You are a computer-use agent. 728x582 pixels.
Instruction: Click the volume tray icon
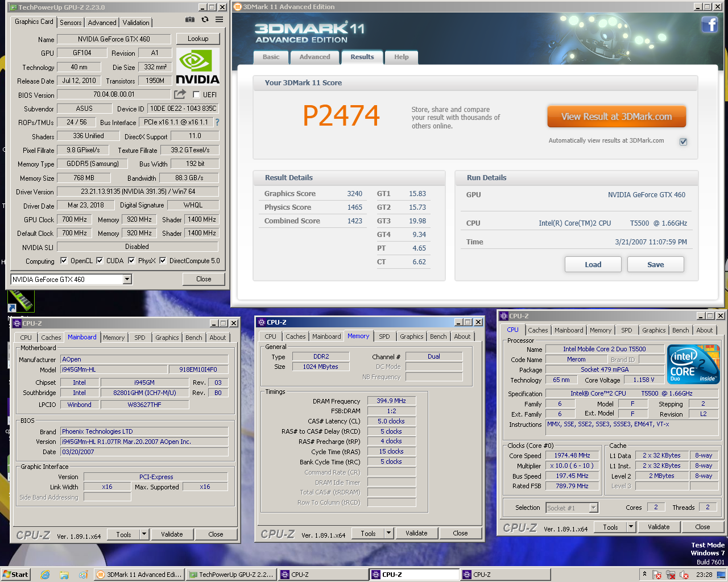coord(684,575)
